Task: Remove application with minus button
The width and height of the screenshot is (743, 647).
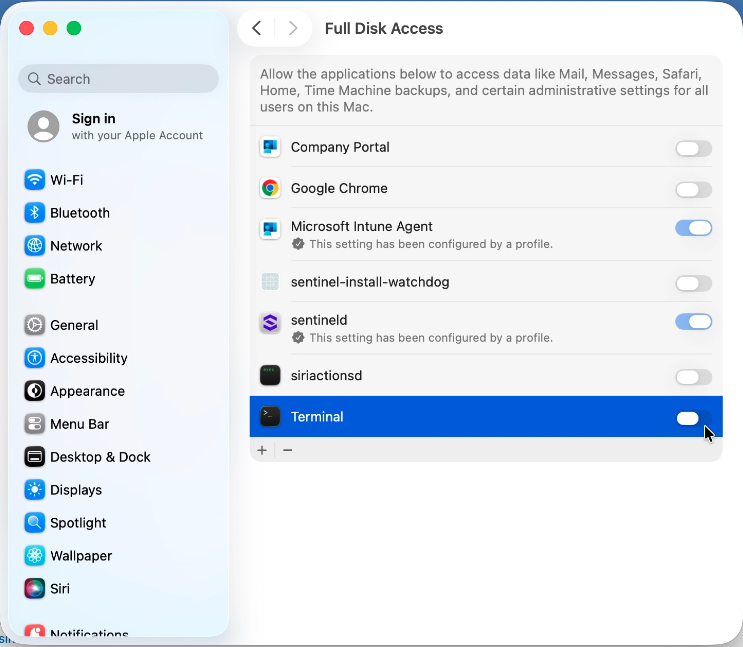Action: (x=288, y=450)
